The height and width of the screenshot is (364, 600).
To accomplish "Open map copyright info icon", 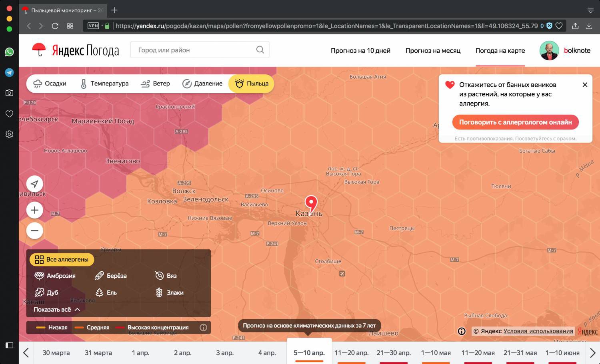I will pos(462,331).
